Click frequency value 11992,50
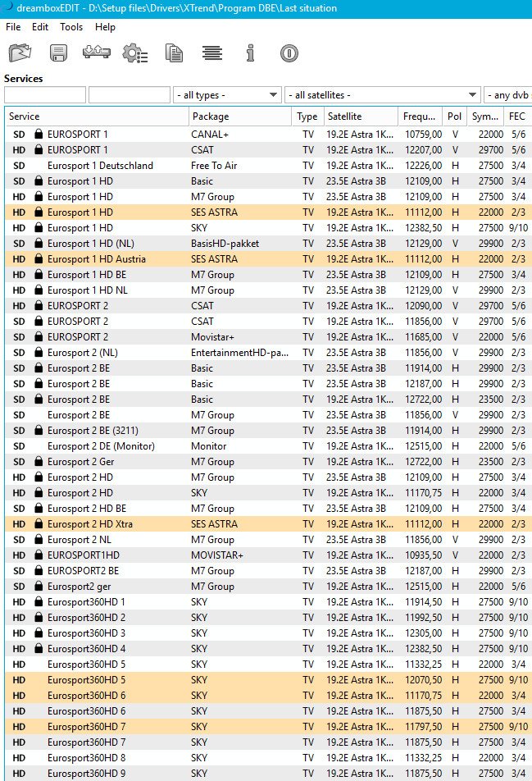This screenshot has height=781, width=532. pyautogui.click(x=424, y=617)
